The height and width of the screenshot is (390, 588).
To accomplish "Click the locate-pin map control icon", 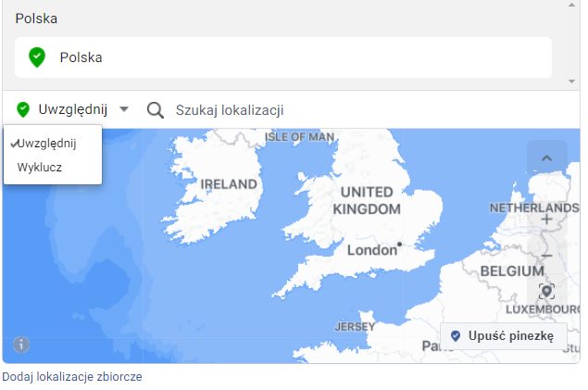I will [x=546, y=291].
